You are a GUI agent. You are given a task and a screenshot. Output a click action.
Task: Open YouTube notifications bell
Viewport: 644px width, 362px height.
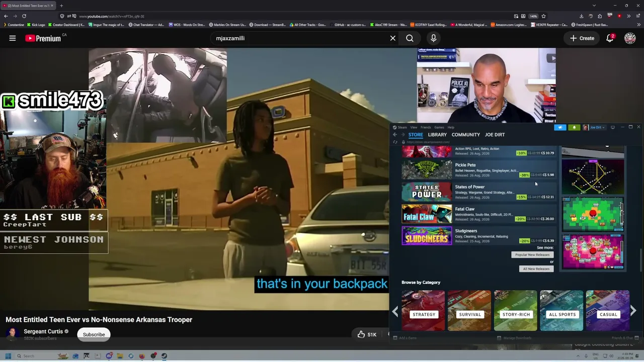[x=610, y=38]
